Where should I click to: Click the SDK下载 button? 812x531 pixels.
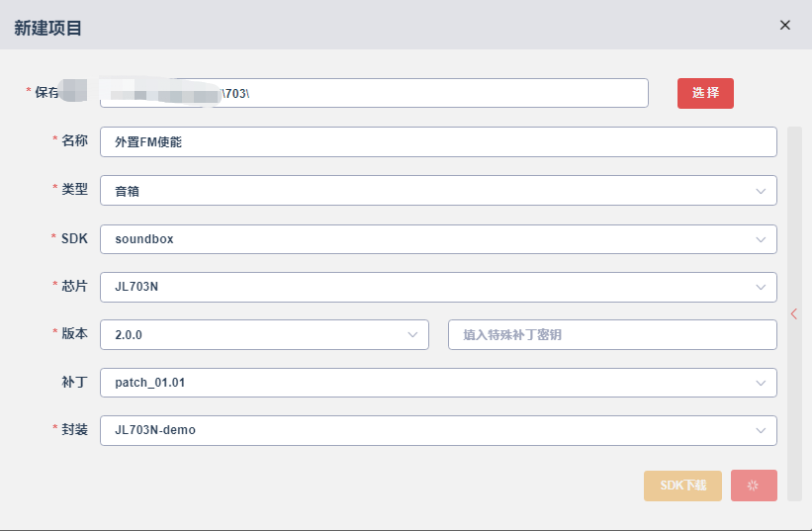(x=682, y=486)
